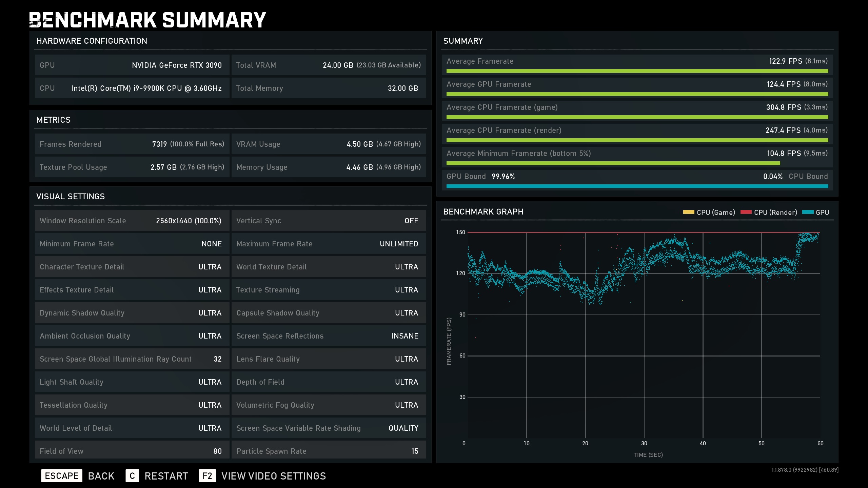Screen dimensions: 868x488
Task: Click the Average Minimum Framerate bar
Action: pos(613,163)
